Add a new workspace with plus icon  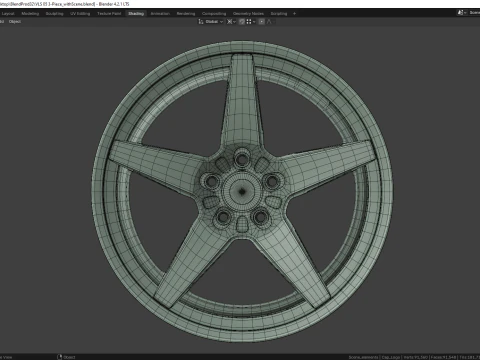[x=294, y=14]
